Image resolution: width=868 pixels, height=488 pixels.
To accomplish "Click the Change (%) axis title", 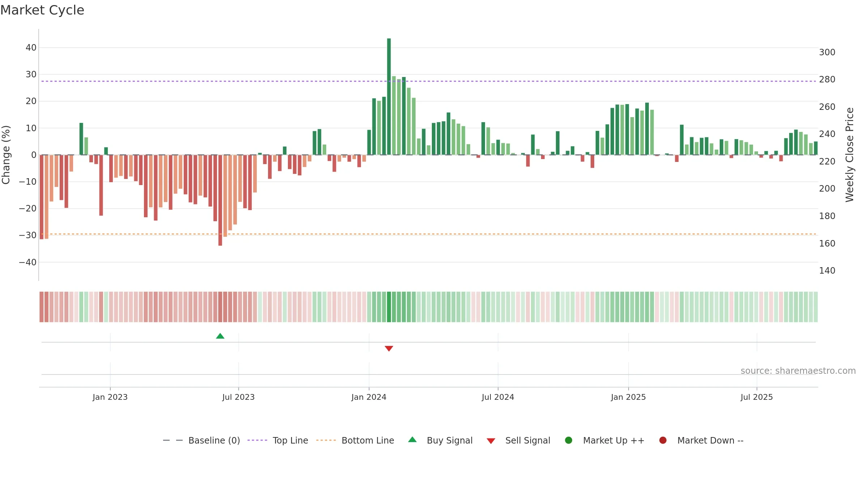I will [x=6, y=155].
